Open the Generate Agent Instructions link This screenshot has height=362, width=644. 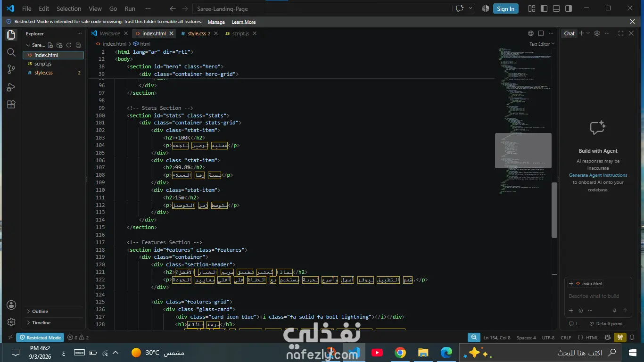coord(598,175)
